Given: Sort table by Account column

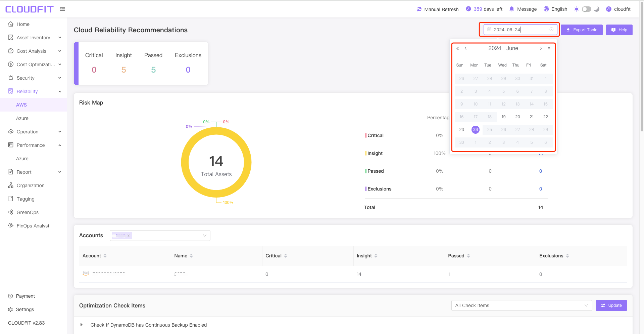Looking at the screenshot, I should [x=105, y=256].
